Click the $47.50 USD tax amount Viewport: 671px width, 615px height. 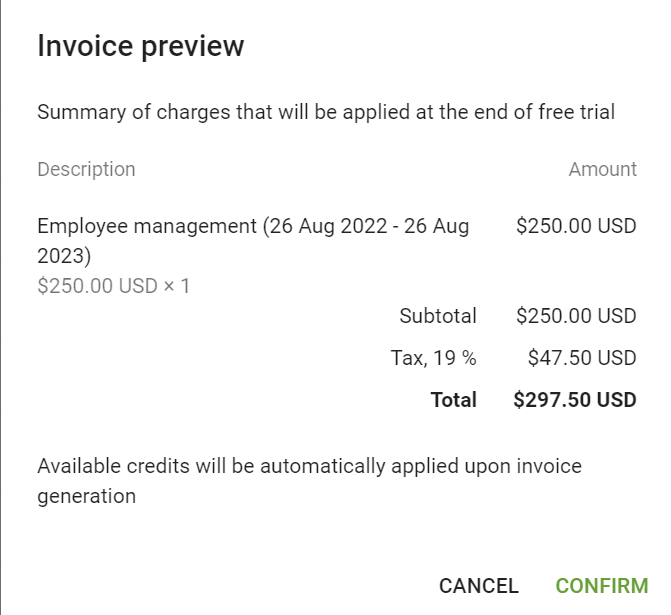[x=582, y=358]
